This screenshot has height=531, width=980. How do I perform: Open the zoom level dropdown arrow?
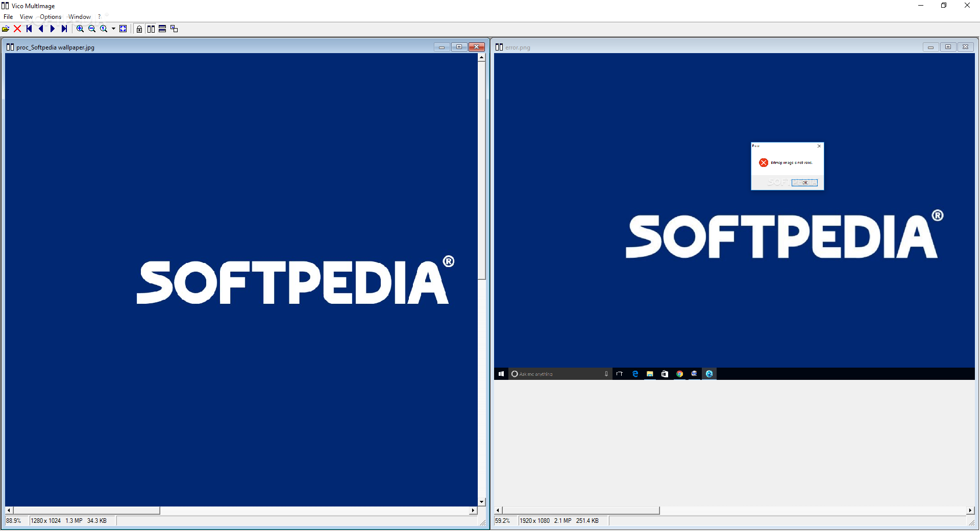coord(113,29)
